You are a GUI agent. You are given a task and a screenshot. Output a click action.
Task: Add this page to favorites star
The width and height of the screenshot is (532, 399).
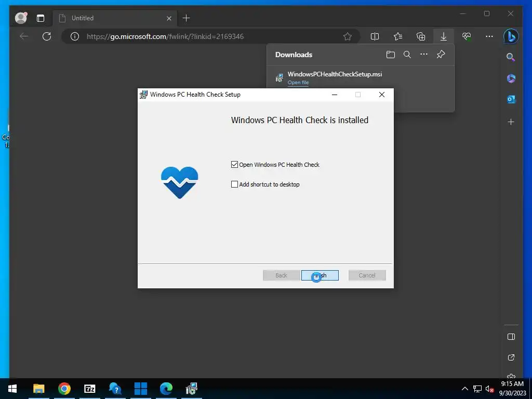pyautogui.click(x=348, y=36)
